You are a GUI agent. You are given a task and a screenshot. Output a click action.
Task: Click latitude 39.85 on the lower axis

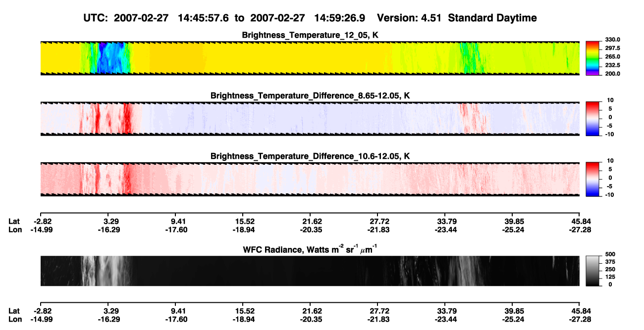tap(514, 311)
